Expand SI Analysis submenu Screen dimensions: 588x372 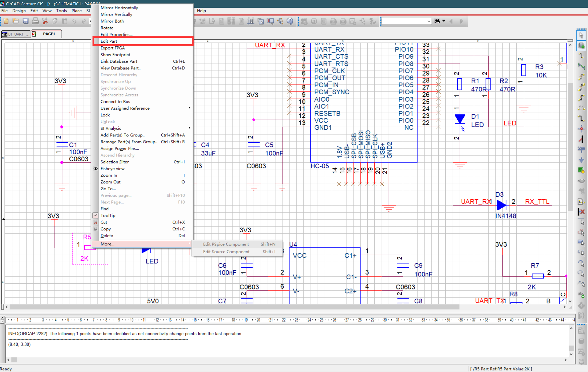(x=142, y=128)
